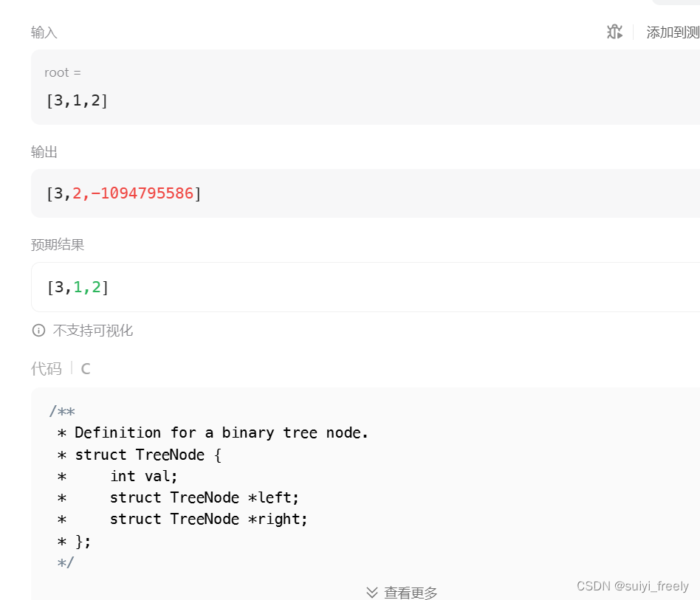Click the 不支持可视化 text
Viewport: 700px width, 600px height.
93,331
